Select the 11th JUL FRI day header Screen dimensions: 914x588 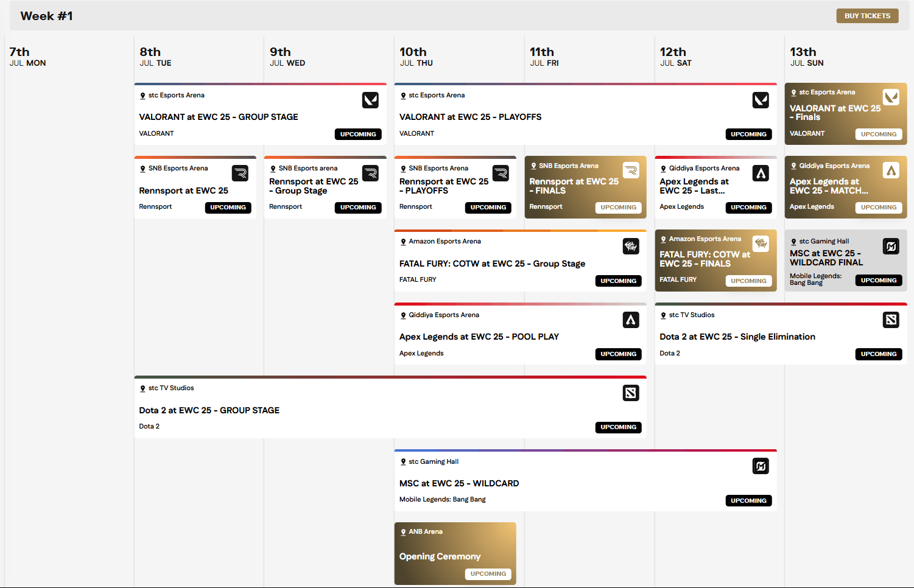544,57
